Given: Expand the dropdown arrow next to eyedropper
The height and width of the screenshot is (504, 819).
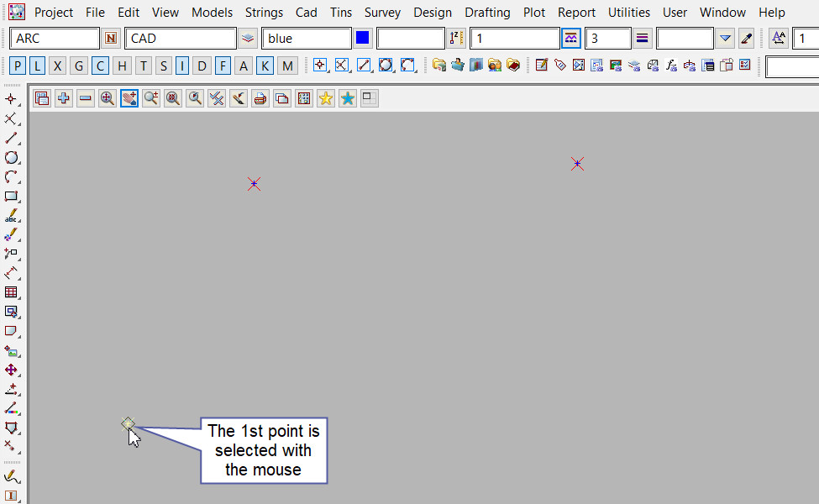Looking at the screenshot, I should (x=726, y=39).
